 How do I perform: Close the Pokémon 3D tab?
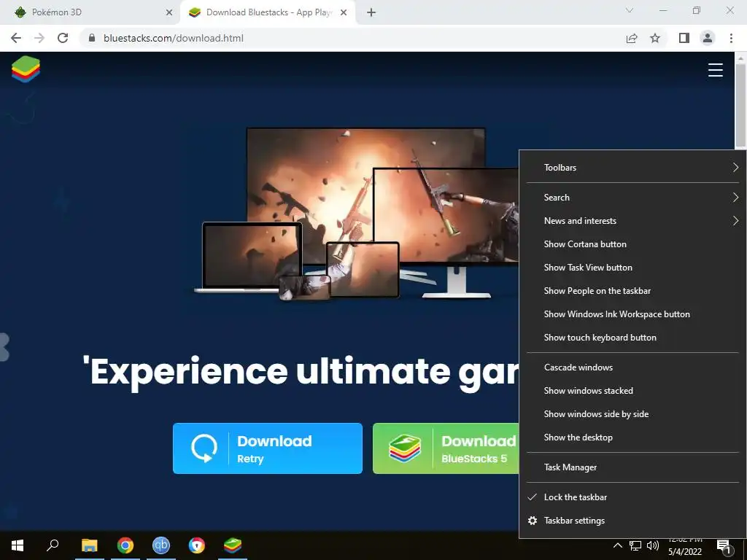pyautogui.click(x=169, y=12)
